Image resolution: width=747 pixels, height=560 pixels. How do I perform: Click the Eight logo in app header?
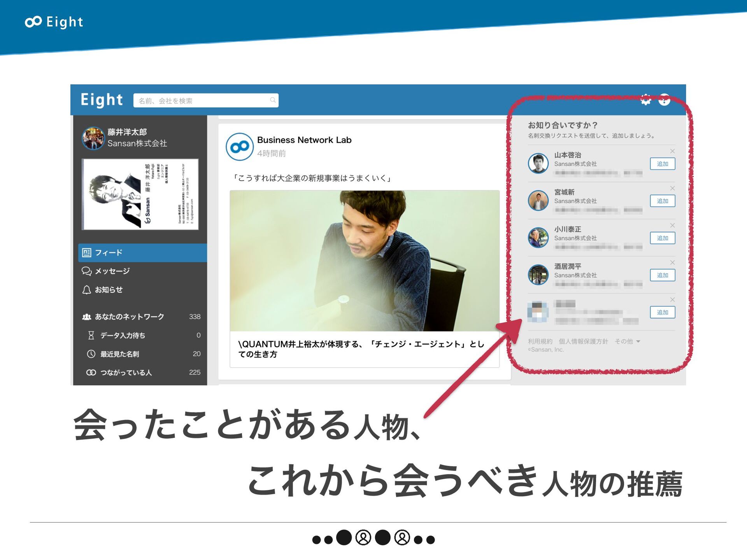click(102, 100)
